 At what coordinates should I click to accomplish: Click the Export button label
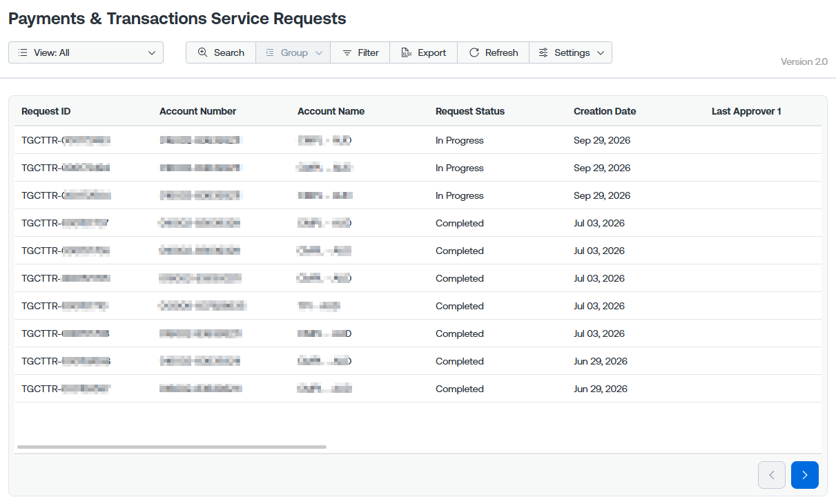[432, 52]
